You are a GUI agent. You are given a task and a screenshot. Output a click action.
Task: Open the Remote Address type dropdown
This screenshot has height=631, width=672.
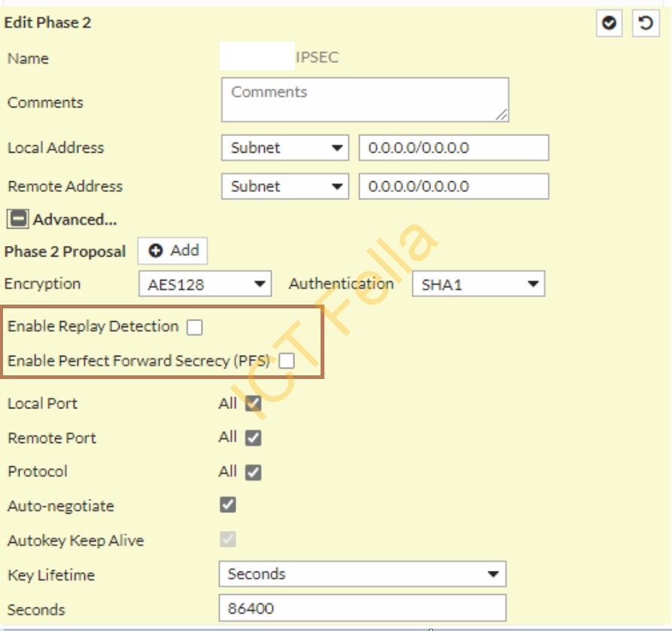(x=284, y=187)
